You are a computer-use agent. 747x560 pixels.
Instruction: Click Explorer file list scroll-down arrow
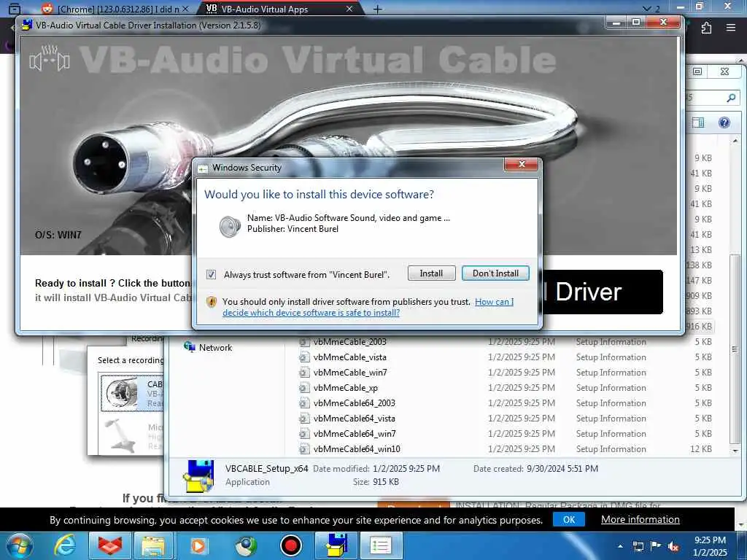(735, 451)
